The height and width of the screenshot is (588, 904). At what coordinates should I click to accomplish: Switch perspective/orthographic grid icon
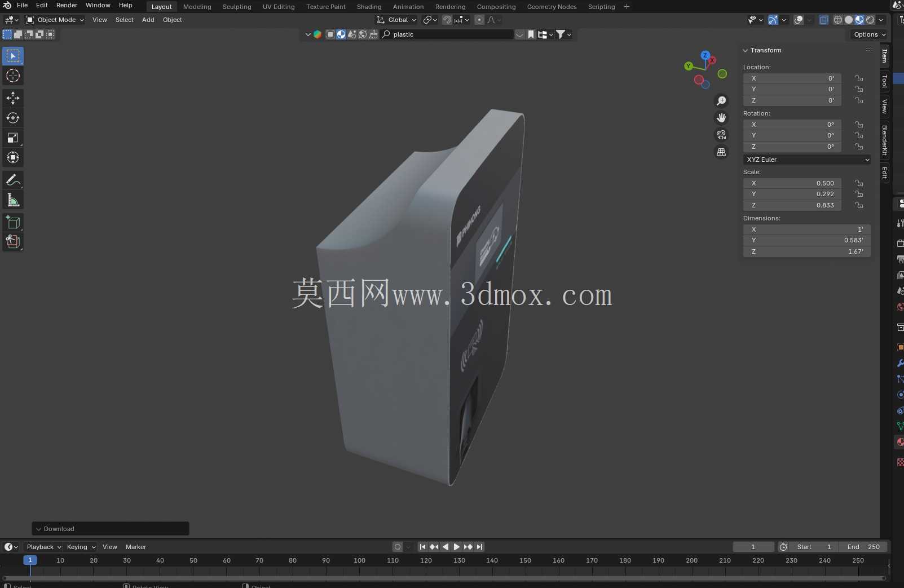click(721, 152)
